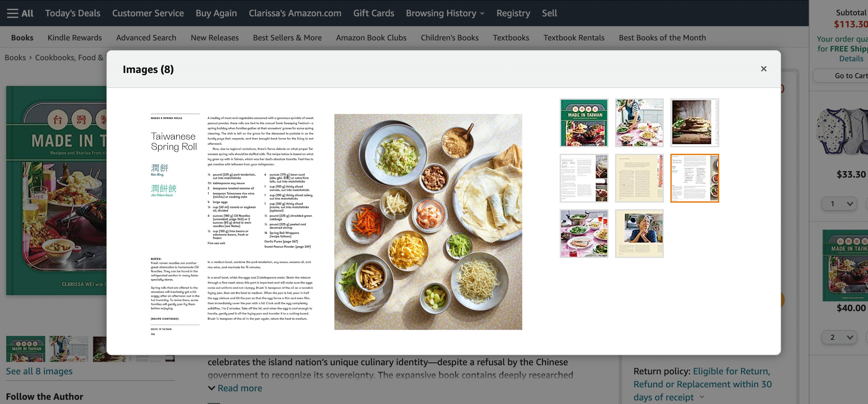Select first small thumbnail below book cover

26,349
